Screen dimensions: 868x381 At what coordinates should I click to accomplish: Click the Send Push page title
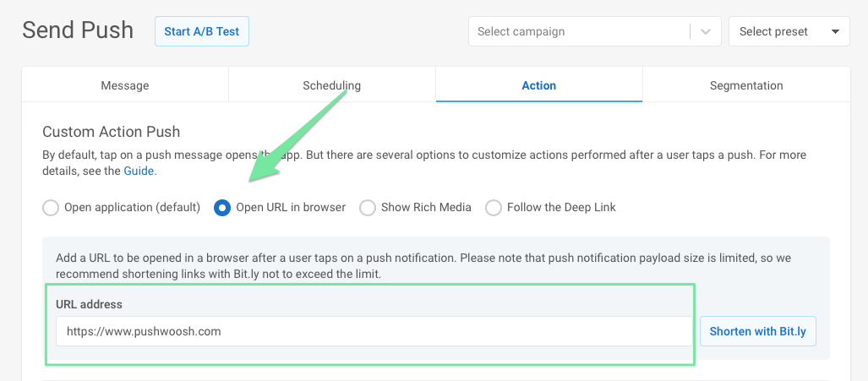[x=78, y=30]
